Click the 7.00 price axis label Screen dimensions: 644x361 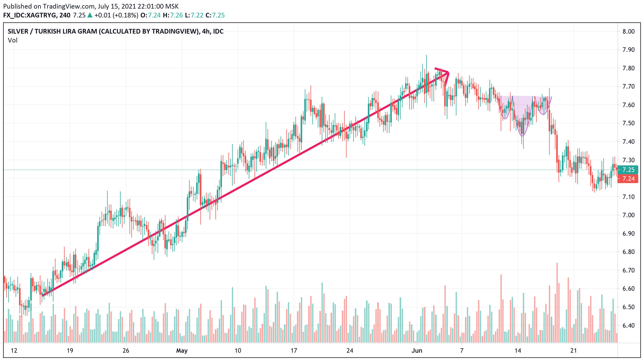(628, 215)
